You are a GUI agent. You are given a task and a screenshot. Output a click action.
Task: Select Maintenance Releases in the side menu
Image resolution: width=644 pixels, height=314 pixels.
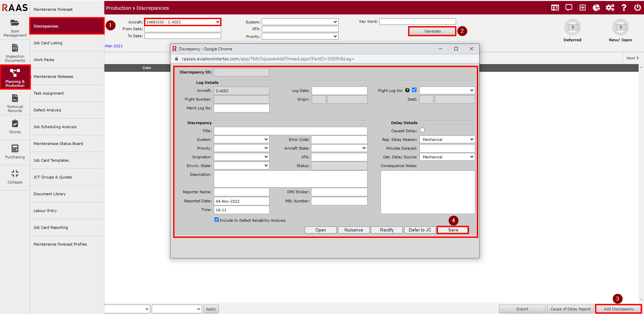point(53,76)
